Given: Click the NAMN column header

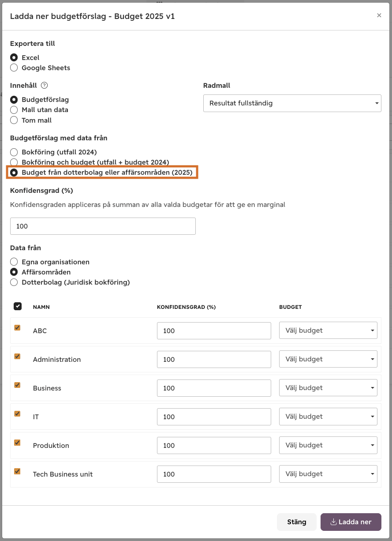Looking at the screenshot, I should (41, 307).
